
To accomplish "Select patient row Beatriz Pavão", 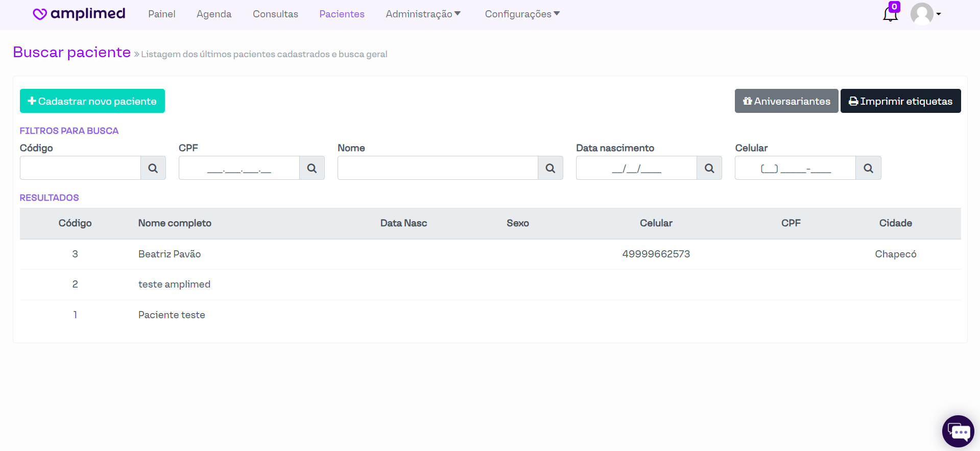I will [x=170, y=254].
